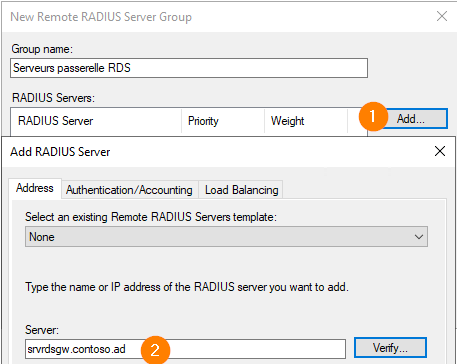457x364 pixels.
Task: Sort by the RADIUS Server column header
Action: [x=96, y=121]
